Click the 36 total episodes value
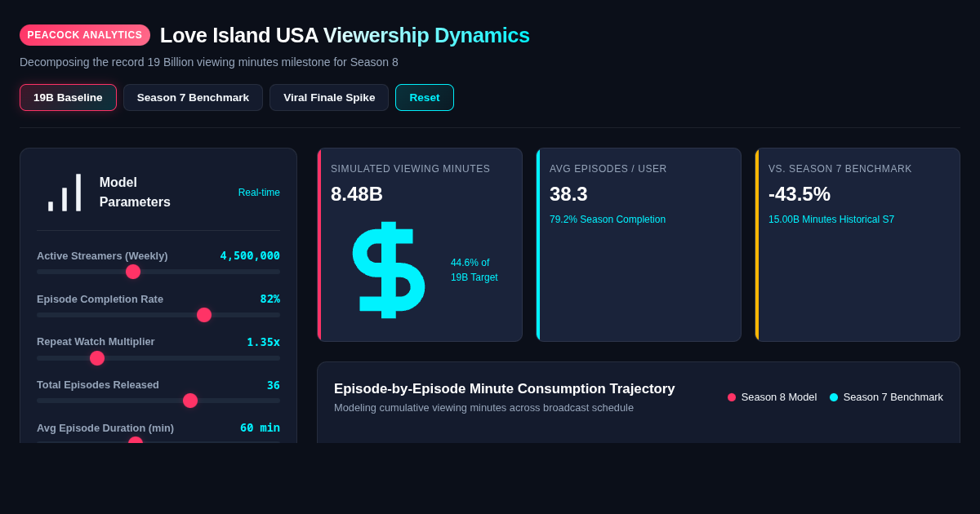 click(274, 385)
